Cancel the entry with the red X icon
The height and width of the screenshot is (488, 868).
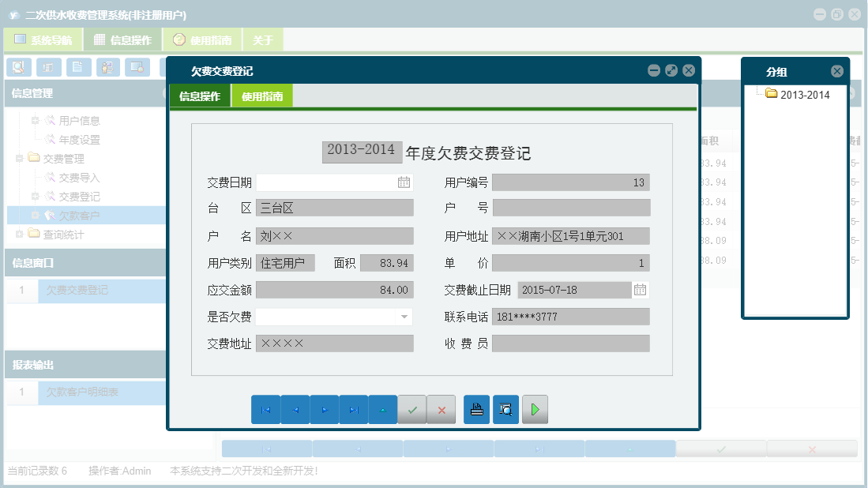click(441, 409)
